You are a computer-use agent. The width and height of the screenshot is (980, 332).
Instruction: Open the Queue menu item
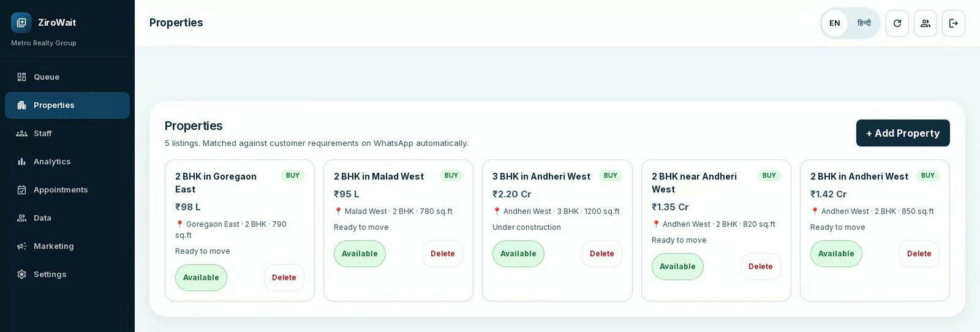tap(67, 77)
